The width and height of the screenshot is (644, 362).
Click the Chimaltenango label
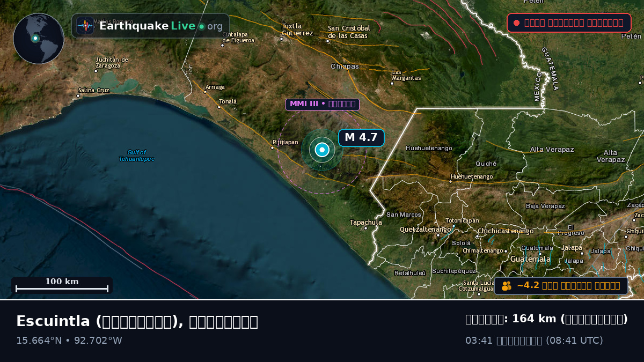point(483,250)
